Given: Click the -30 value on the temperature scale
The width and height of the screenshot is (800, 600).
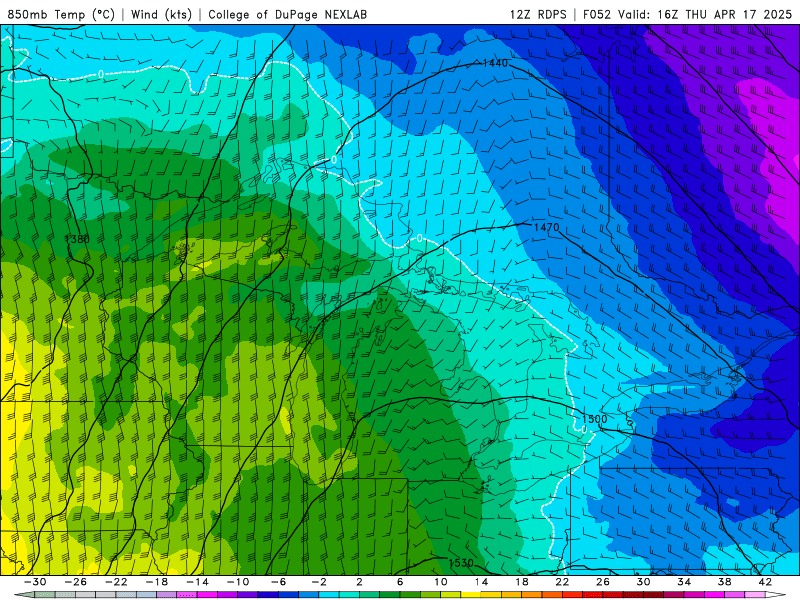Looking at the screenshot, I should click(35, 582).
